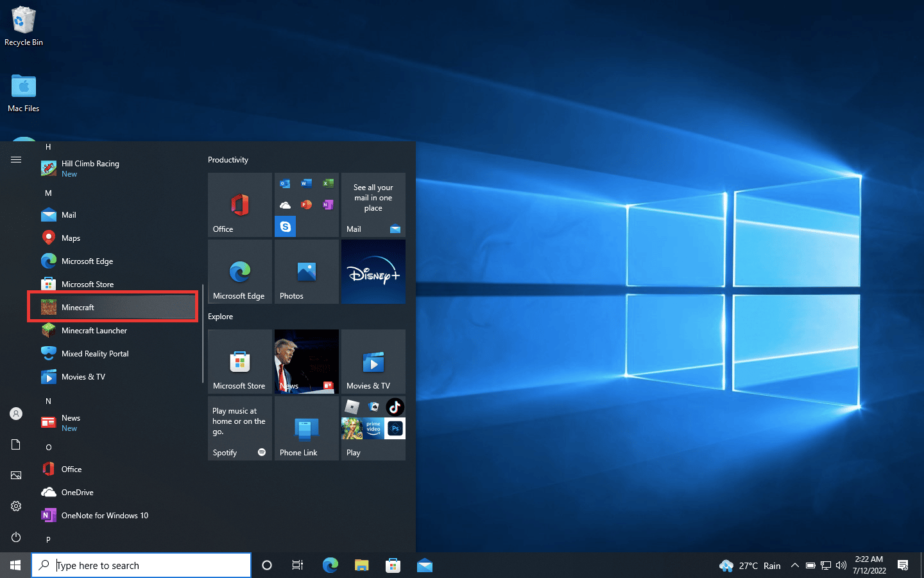Click the Power button in Start sidebar
The image size is (924, 578).
[16, 537]
